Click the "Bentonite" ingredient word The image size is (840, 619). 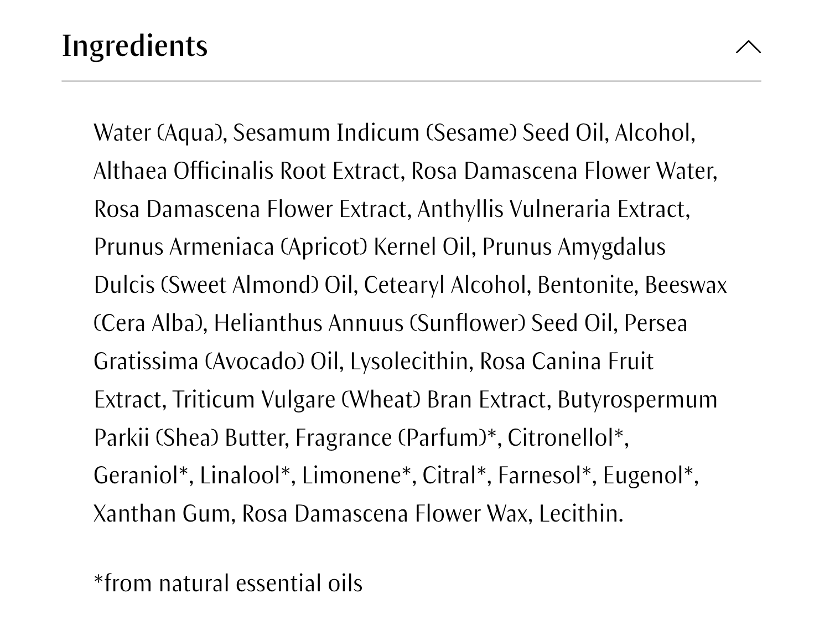click(587, 285)
